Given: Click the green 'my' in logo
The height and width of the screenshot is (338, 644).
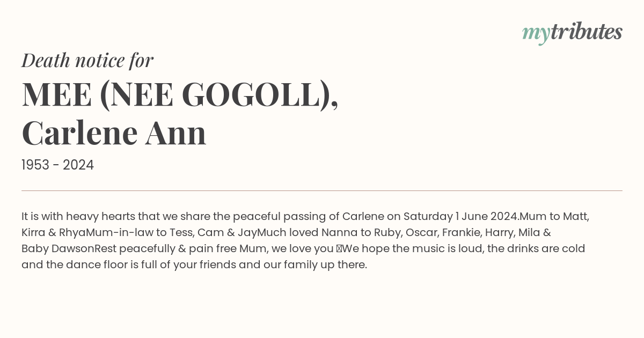Looking at the screenshot, I should (536, 35).
